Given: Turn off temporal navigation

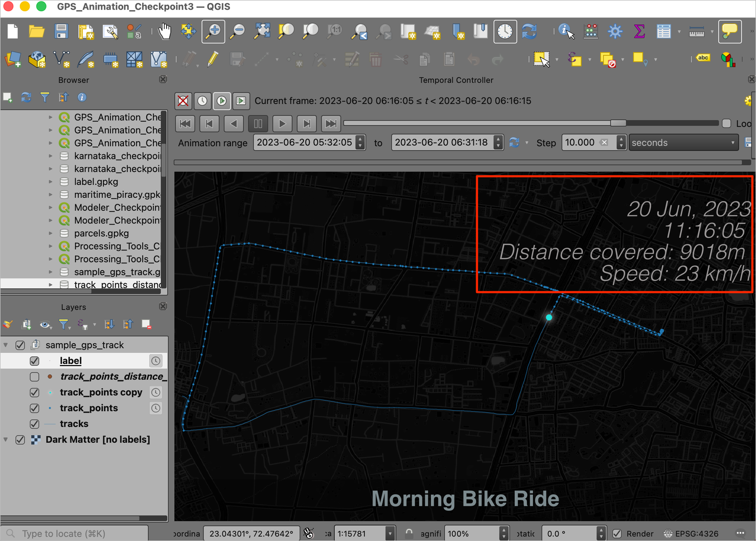Looking at the screenshot, I should point(183,101).
